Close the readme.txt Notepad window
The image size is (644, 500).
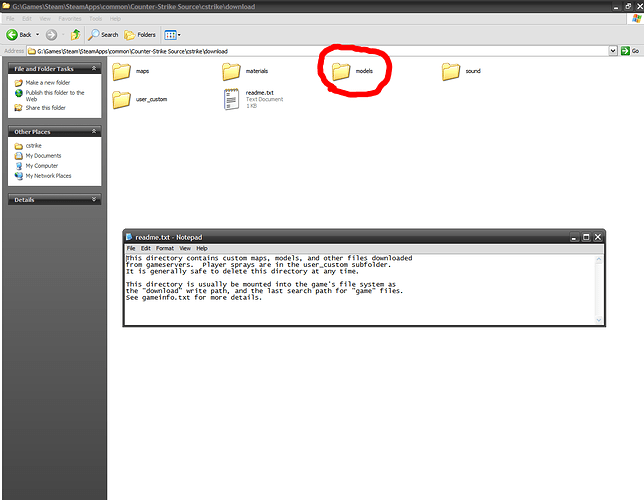598,237
